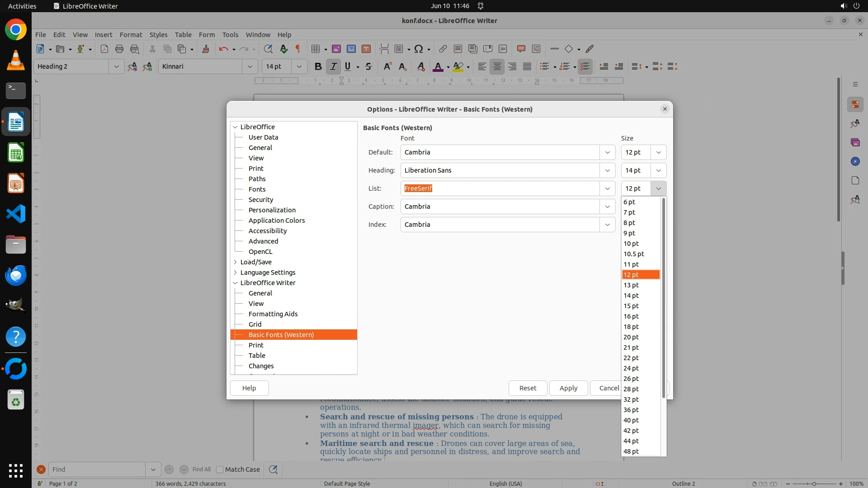
Task: Enable the Match Case checkbox
Action: [x=220, y=469]
